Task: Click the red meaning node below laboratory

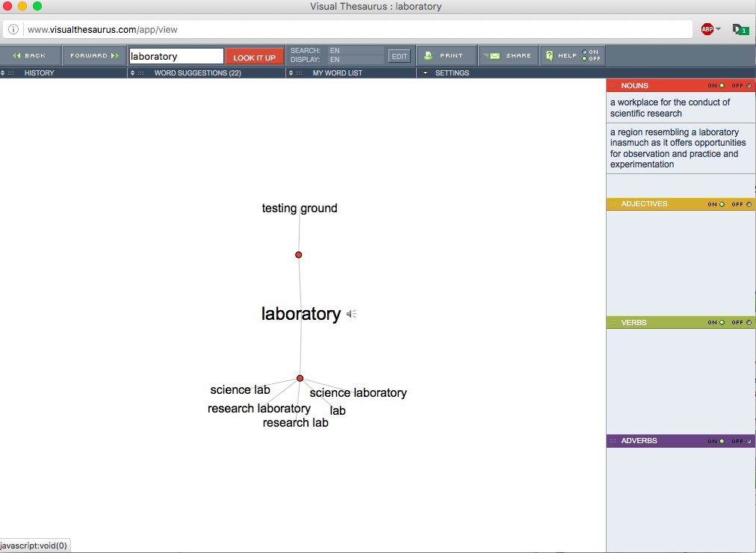Action: [x=300, y=378]
